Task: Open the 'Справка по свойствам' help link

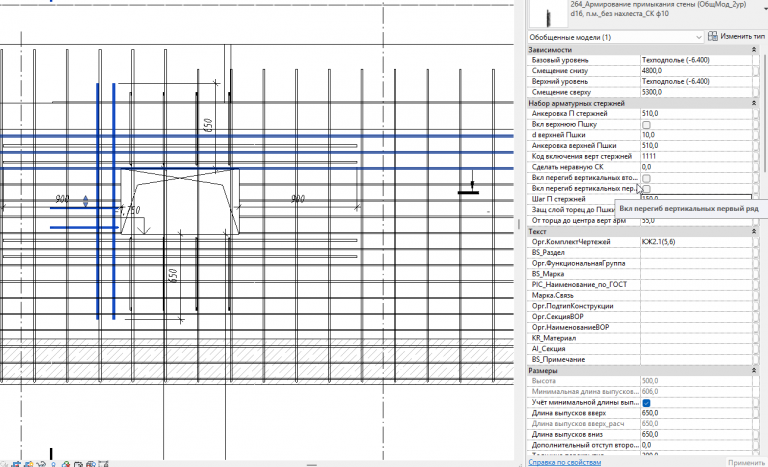Action: (564, 462)
